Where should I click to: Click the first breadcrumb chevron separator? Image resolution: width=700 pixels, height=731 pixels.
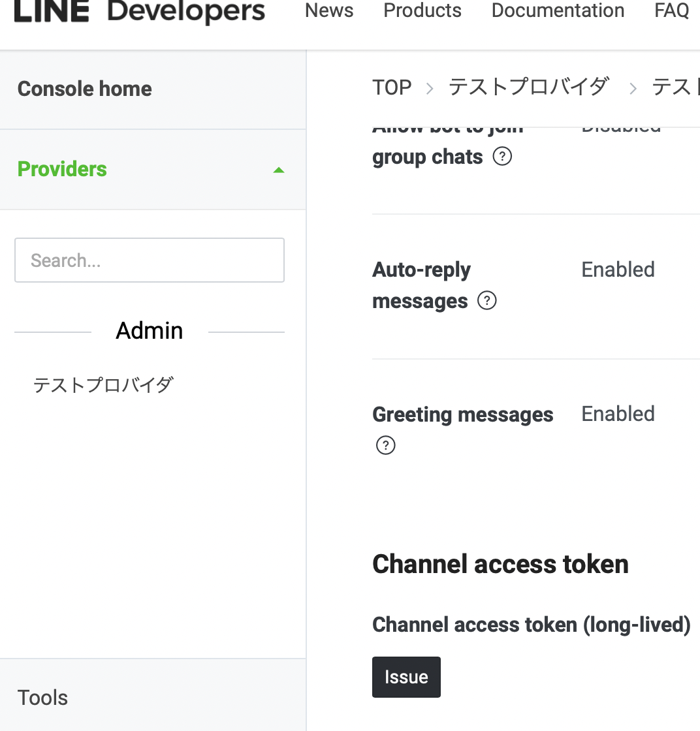430,88
